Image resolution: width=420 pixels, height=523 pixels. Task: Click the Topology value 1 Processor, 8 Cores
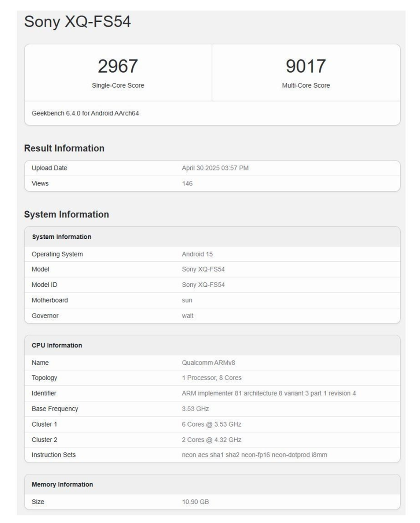tap(212, 378)
